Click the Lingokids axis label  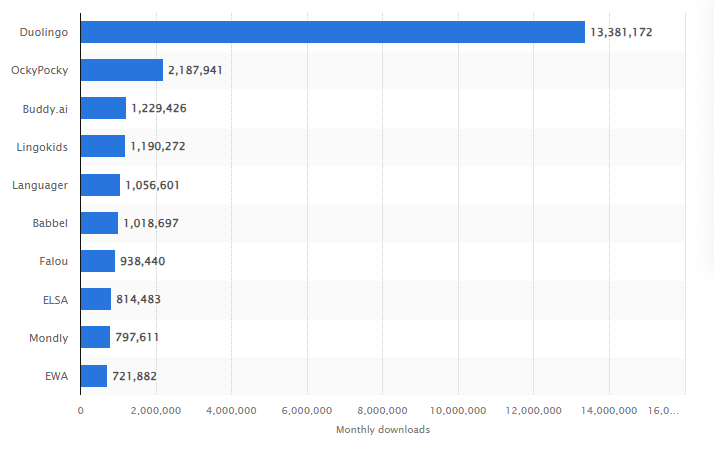click(x=42, y=147)
